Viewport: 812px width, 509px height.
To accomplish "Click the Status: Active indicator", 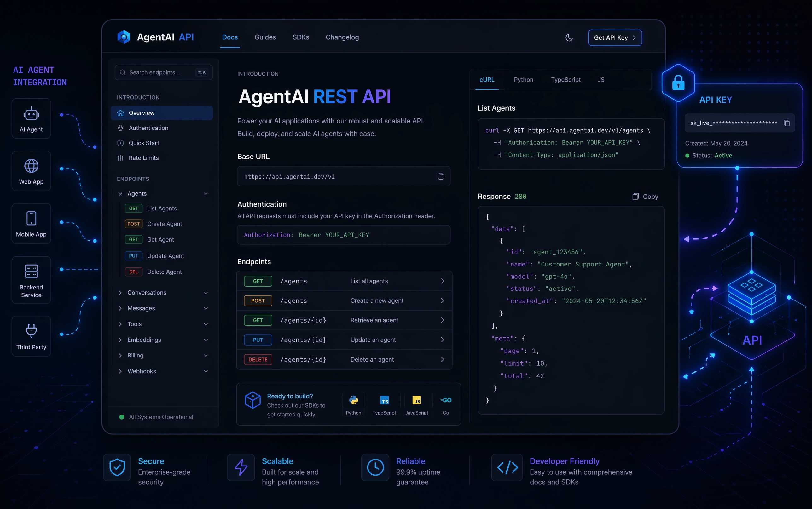I will (x=709, y=156).
